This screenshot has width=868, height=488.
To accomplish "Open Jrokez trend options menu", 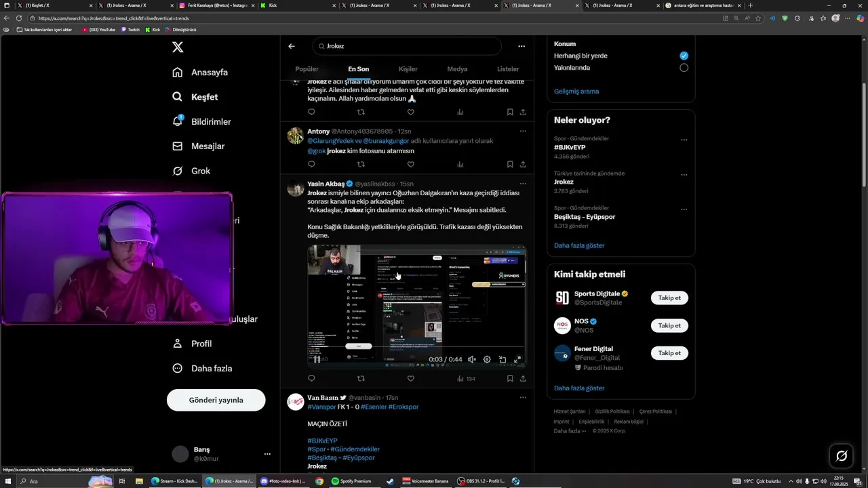I will (684, 174).
